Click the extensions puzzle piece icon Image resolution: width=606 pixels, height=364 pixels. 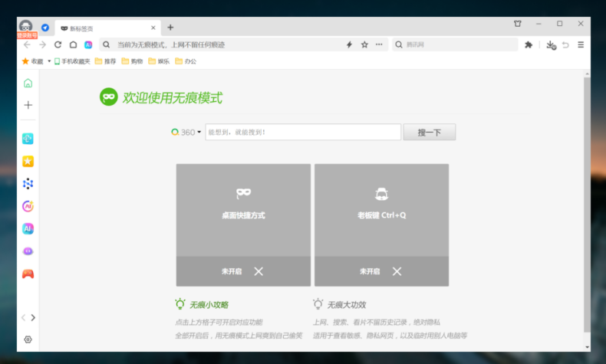pos(529,45)
